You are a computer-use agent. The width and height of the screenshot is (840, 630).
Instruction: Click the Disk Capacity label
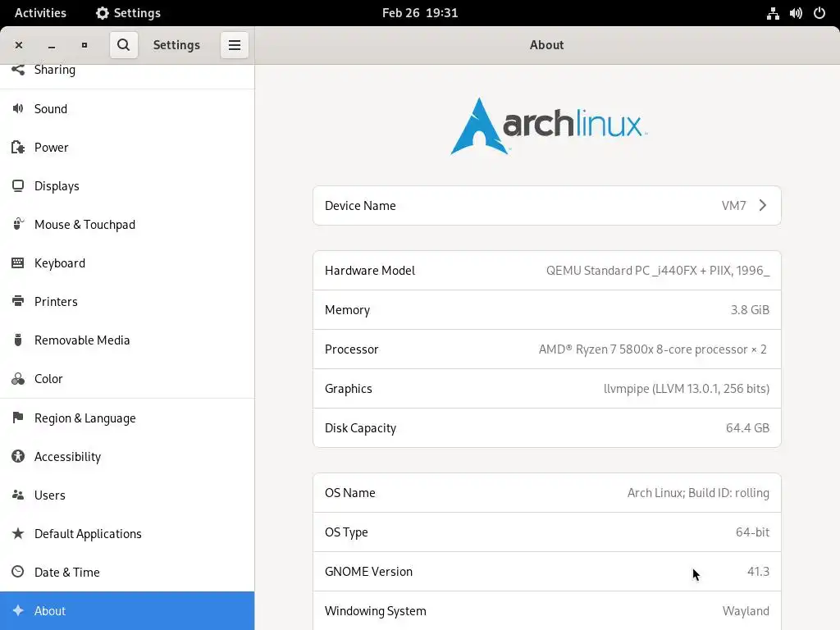(x=361, y=428)
